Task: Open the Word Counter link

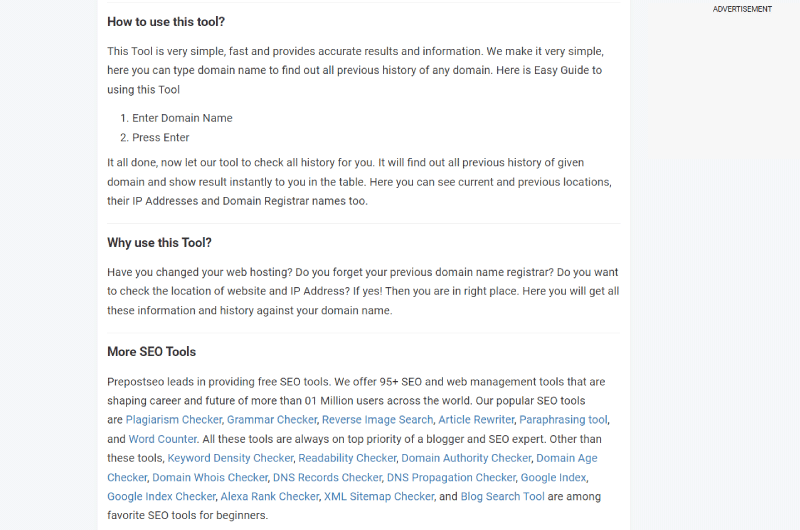Action: 162,439
